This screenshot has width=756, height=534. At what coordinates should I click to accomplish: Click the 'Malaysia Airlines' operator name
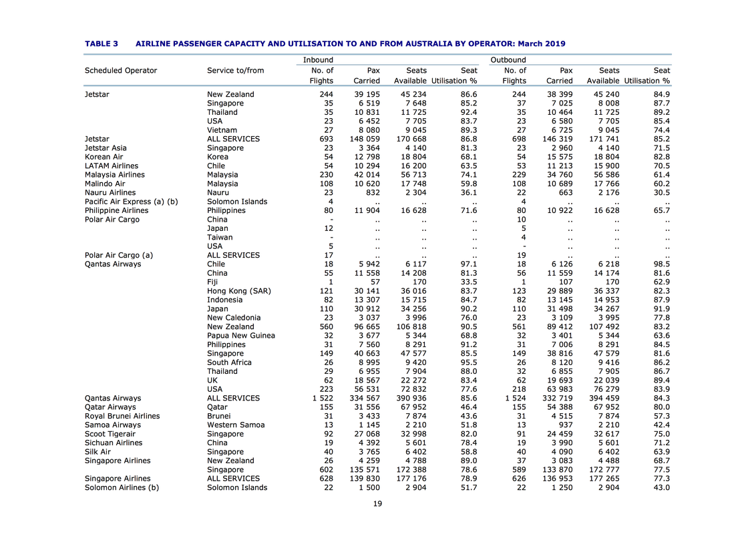click(x=115, y=174)
